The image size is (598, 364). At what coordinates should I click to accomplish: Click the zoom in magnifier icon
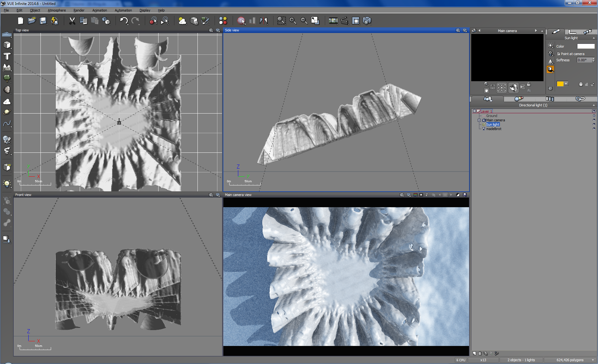pyautogui.click(x=292, y=21)
